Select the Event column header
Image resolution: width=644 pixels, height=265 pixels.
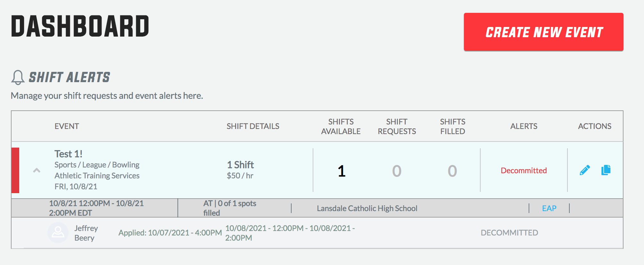[x=67, y=126]
